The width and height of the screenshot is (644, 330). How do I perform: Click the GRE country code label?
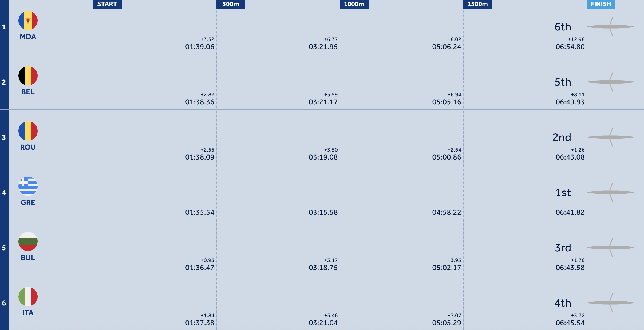[28, 202]
